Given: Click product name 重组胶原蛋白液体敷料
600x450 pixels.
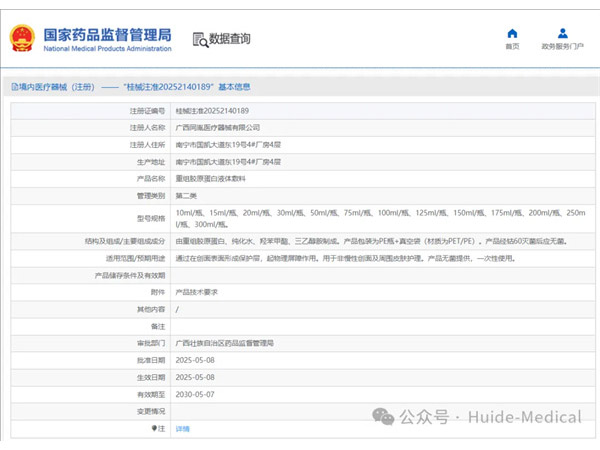Looking at the screenshot, I should point(210,178).
